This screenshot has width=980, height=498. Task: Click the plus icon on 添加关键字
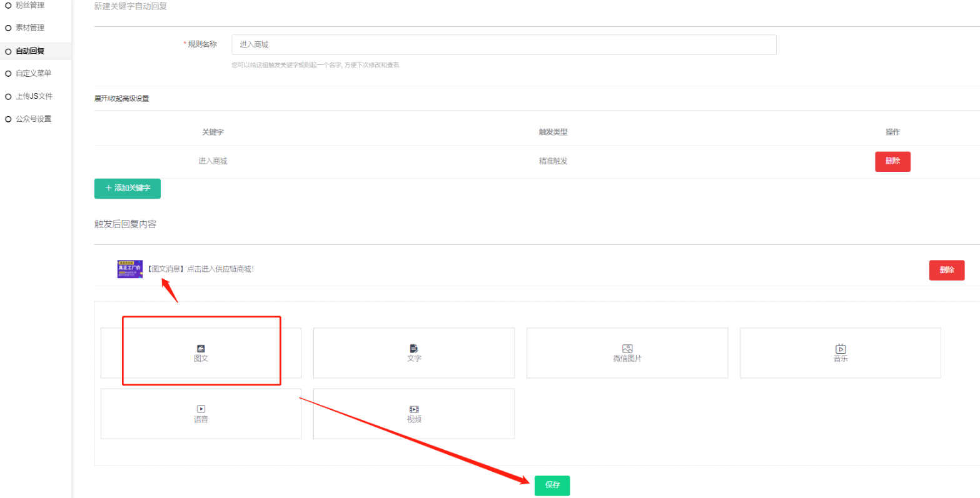[109, 187]
